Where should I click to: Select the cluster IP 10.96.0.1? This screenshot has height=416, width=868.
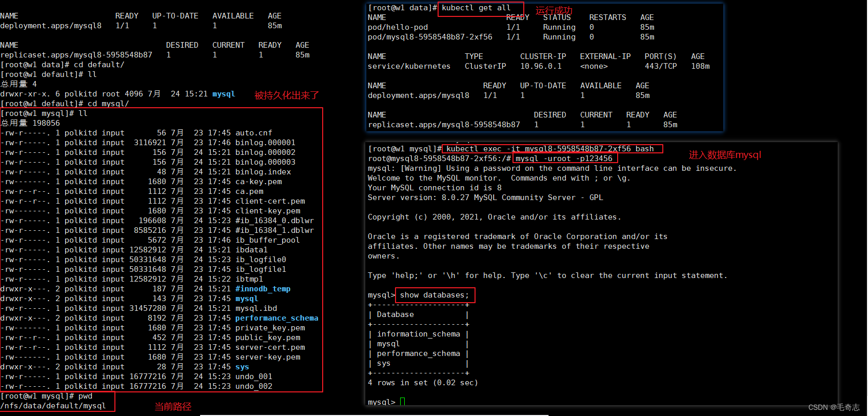coord(541,66)
